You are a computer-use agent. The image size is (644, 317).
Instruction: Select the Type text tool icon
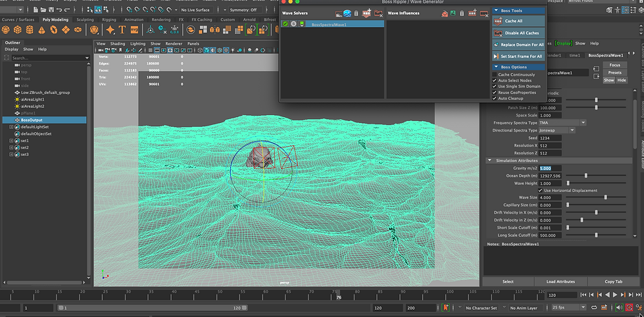[x=122, y=30]
